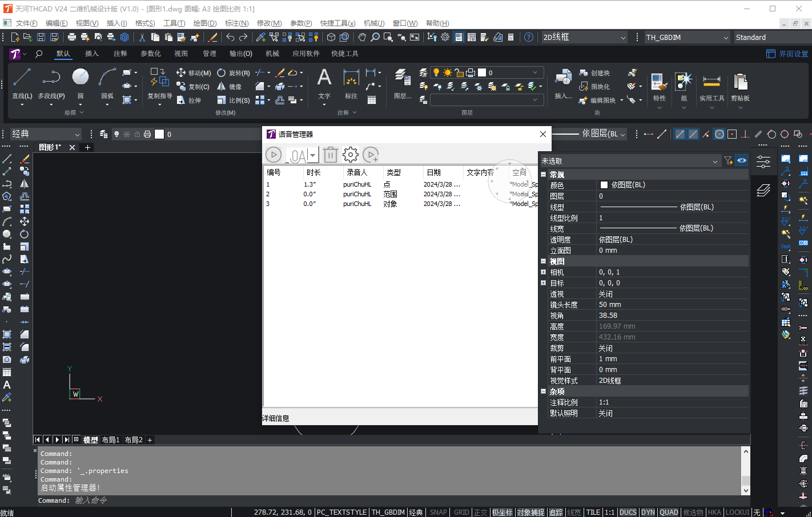812x517 pixels.
Task: Toggle polar tracking (极坐标) in status bar
Action: [503, 512]
